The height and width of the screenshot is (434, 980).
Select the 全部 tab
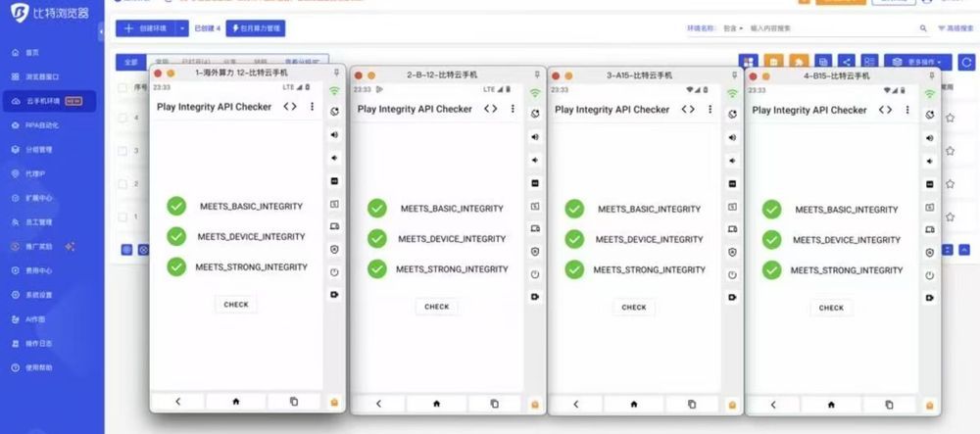coord(130,62)
